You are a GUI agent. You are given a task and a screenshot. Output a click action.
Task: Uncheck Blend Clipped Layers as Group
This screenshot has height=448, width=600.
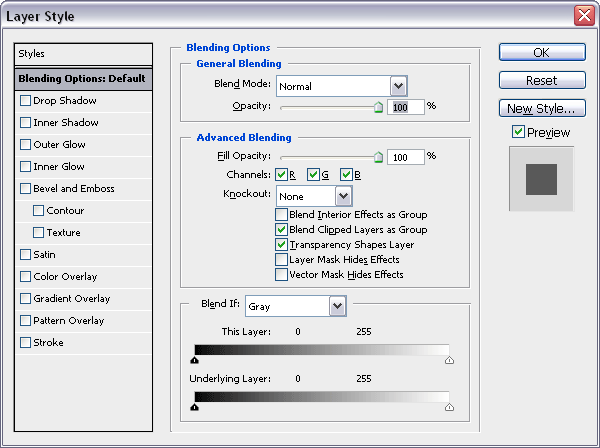point(281,230)
